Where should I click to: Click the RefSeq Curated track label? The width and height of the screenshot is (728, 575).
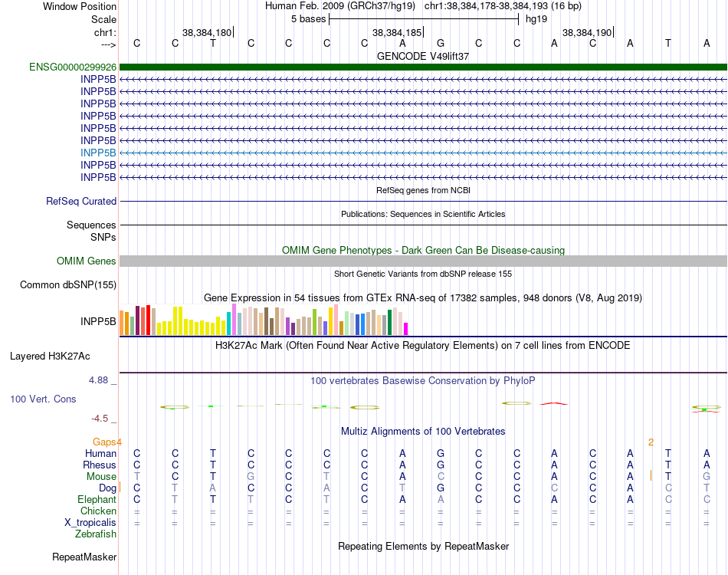coord(81,201)
